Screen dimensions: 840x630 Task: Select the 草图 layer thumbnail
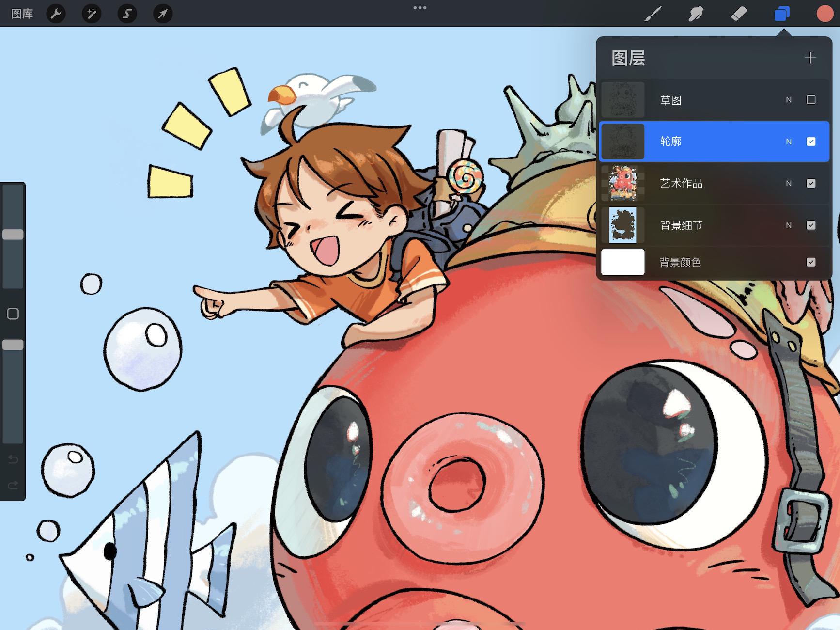click(623, 100)
